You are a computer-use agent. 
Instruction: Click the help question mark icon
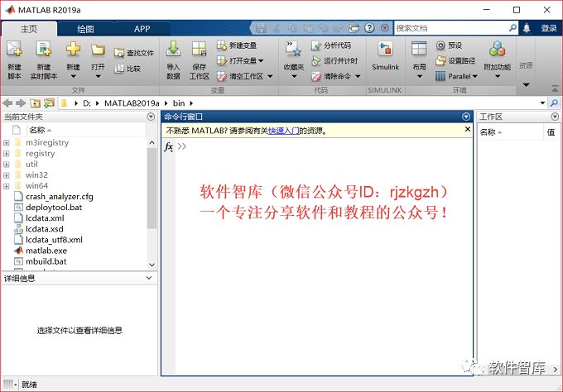369,28
